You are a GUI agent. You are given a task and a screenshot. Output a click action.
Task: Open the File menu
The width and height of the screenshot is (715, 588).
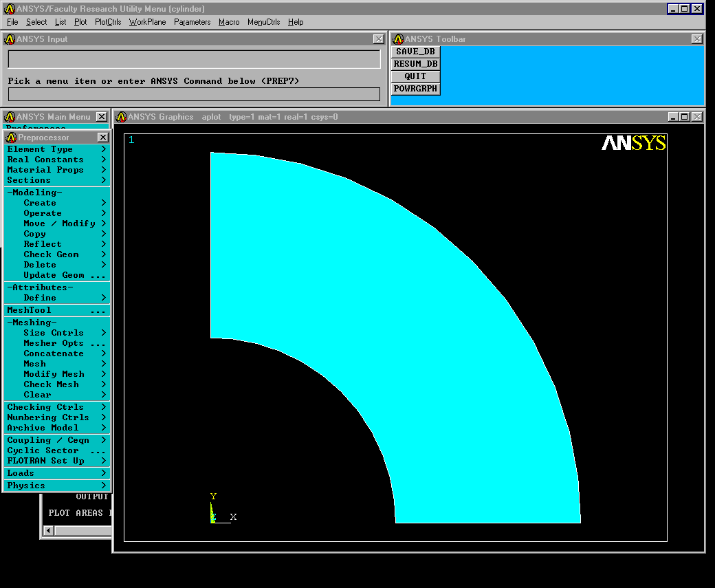tap(12, 22)
